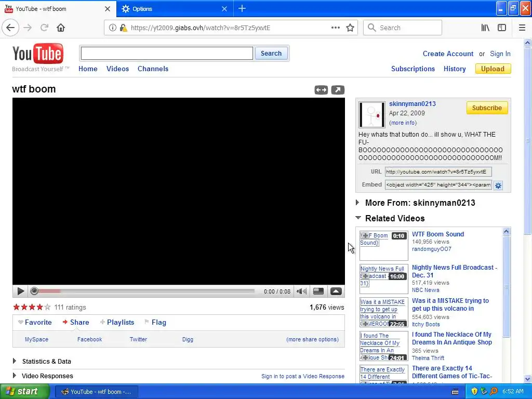This screenshot has height=399, width=532.
Task: Click the Create Account link
Action: [448, 54]
